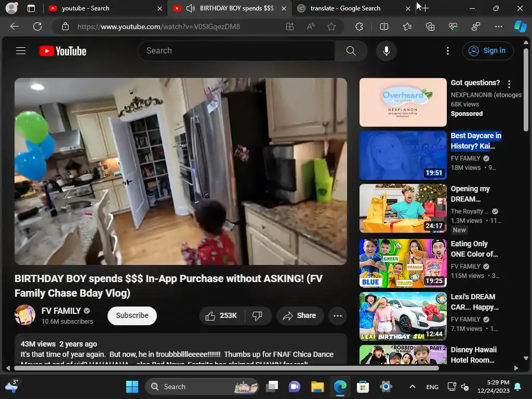
Task: Open the 19:51 Best Daycare thumbnail
Action: [403, 155]
